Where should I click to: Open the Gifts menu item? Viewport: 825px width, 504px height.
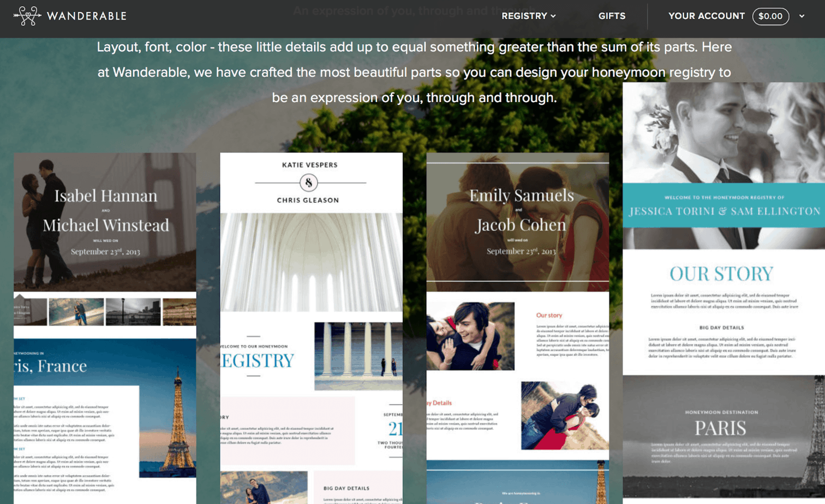pos(612,16)
